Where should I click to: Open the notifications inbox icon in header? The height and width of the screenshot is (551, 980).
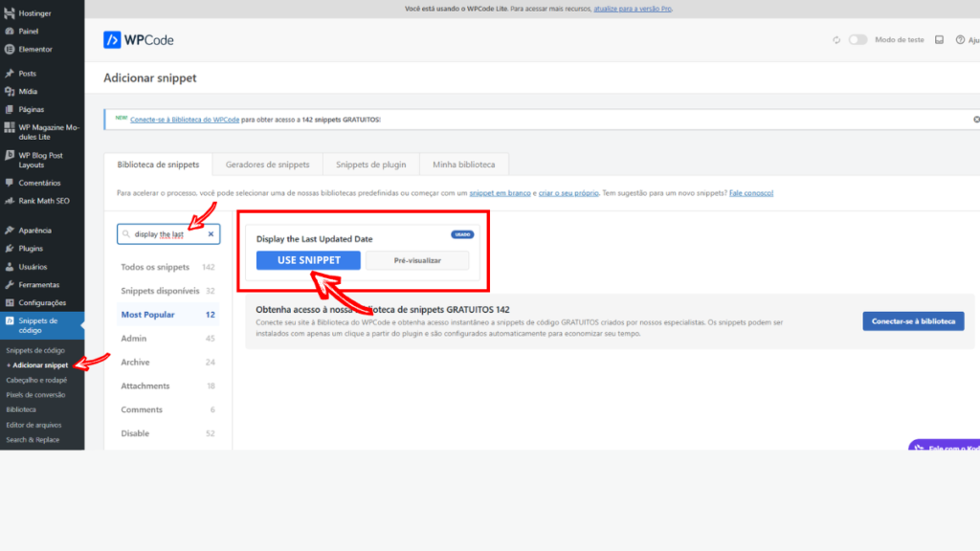940,40
